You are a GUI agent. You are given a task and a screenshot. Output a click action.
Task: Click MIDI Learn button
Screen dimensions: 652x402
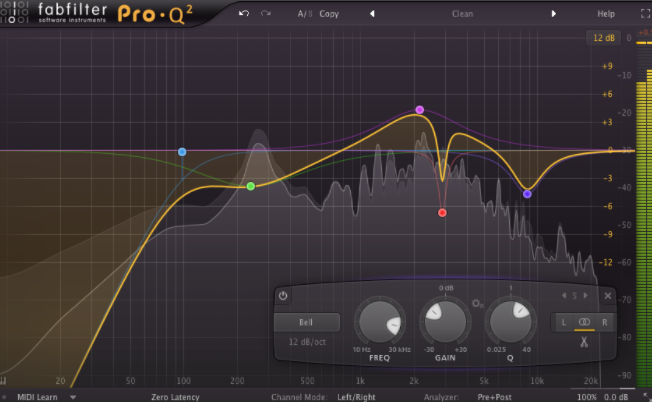(x=37, y=397)
